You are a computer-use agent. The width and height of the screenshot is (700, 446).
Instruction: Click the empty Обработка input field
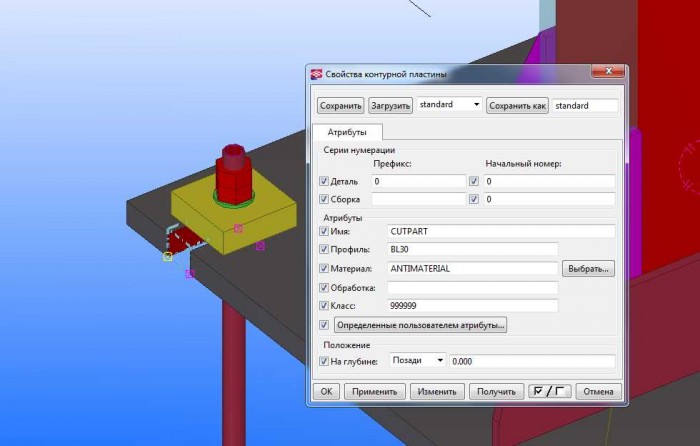(472, 288)
